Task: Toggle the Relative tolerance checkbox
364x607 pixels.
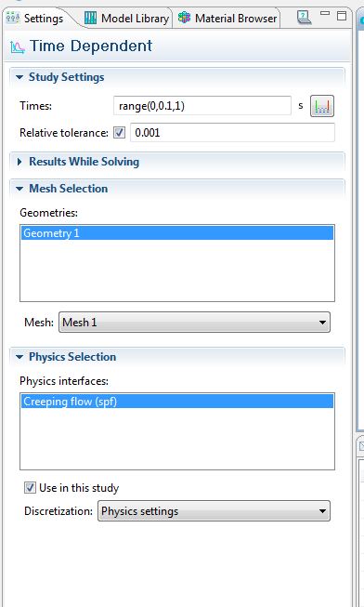Action: 119,133
